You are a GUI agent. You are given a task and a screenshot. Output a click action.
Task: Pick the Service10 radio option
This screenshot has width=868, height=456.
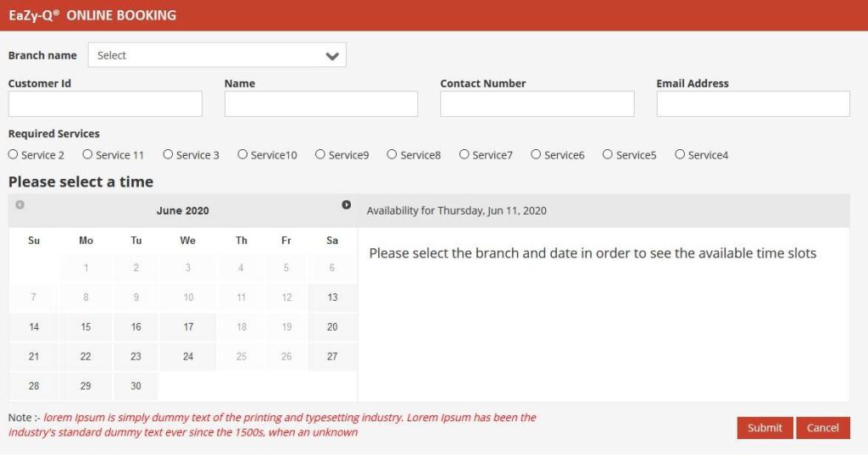(x=242, y=154)
